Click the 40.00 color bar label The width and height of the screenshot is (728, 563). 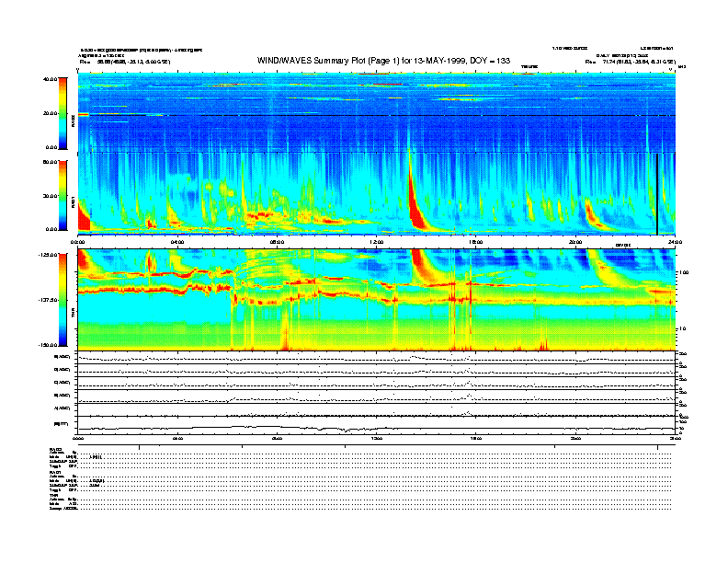tap(50, 79)
